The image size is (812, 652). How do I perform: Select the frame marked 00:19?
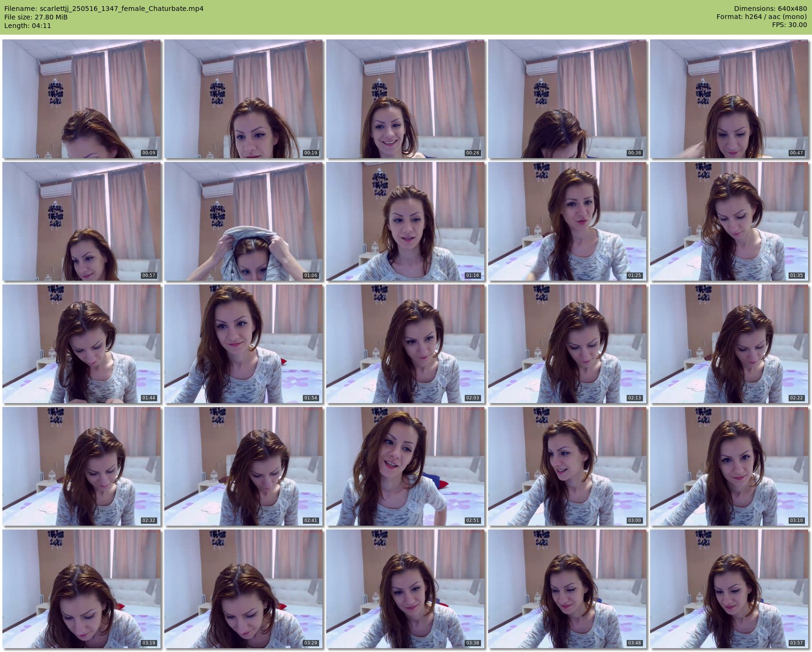click(244, 99)
